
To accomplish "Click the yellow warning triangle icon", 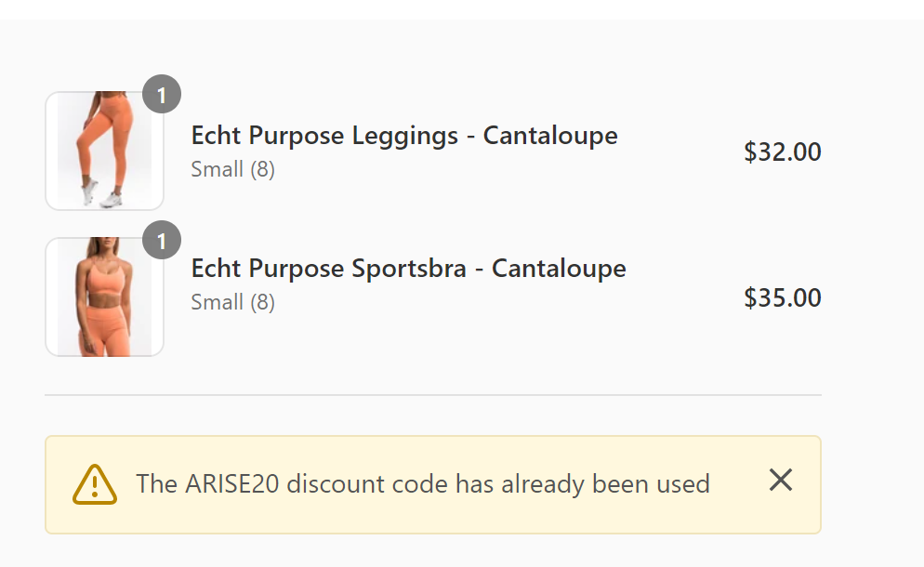I will [95, 484].
